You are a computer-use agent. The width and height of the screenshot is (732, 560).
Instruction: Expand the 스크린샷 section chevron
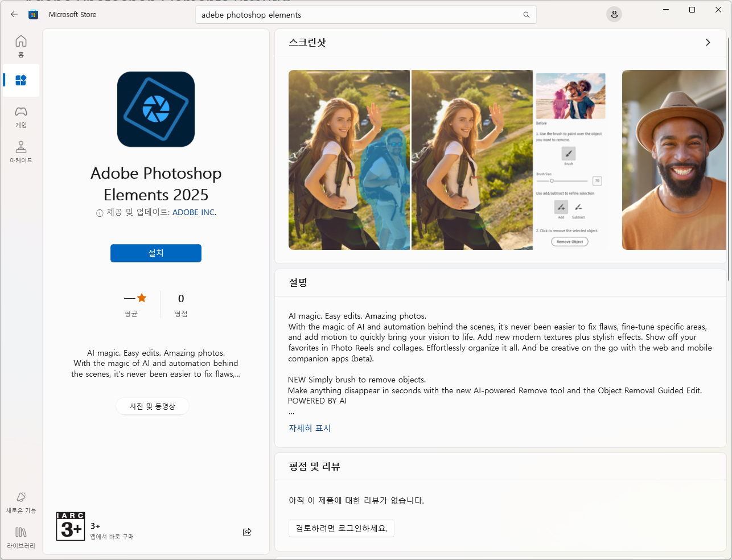pos(708,43)
